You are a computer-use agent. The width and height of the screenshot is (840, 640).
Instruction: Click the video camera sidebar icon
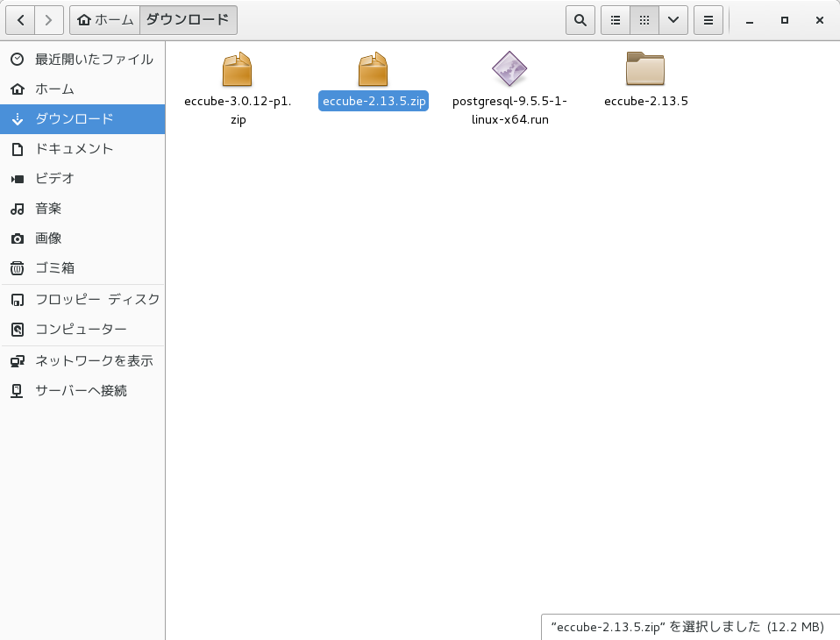click(x=18, y=179)
